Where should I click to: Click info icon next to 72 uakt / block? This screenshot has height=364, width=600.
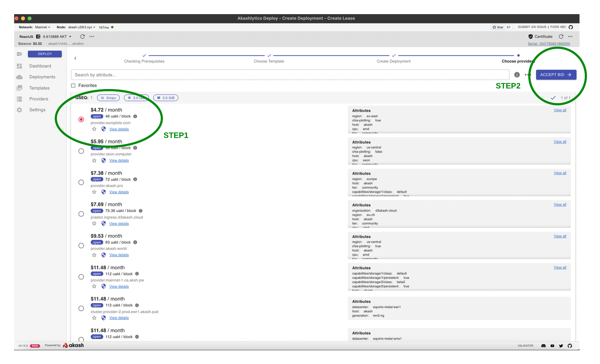coord(135,179)
